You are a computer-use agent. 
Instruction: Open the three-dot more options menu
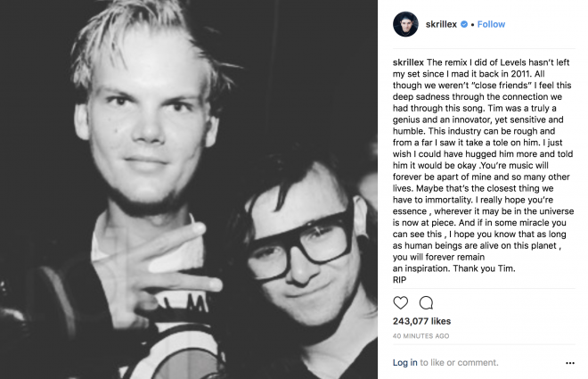pos(570,363)
